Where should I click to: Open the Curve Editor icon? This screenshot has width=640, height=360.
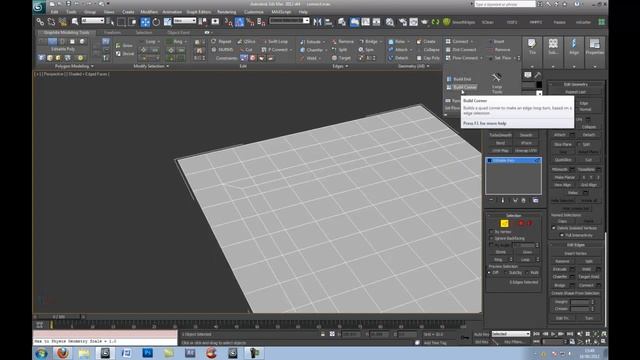[365, 22]
